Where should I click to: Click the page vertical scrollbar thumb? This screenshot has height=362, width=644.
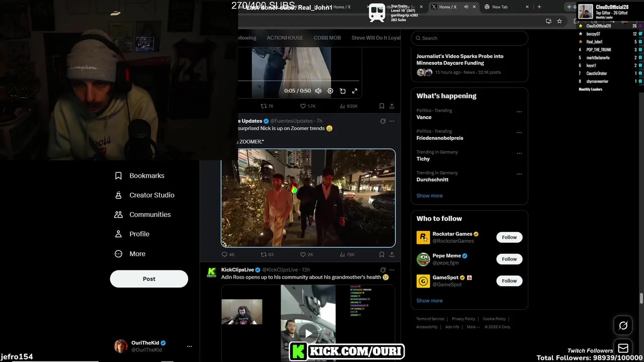pyautogui.click(x=641, y=299)
